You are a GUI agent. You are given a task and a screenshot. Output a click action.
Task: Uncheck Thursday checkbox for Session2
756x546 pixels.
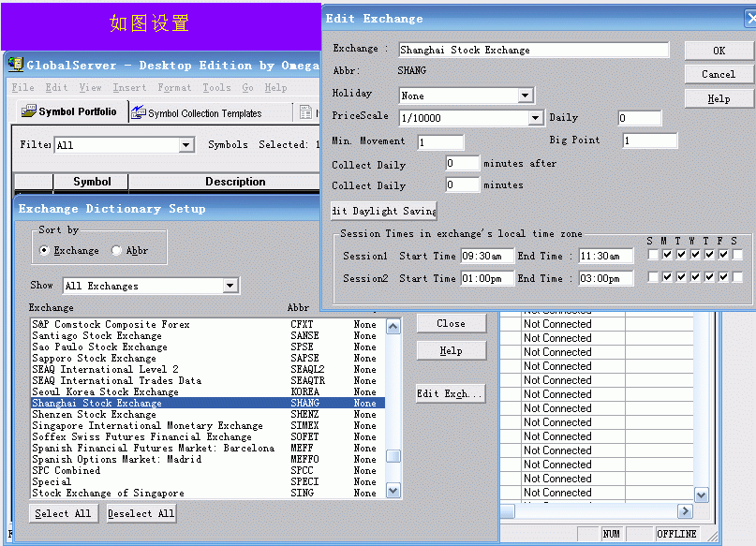pyautogui.click(x=709, y=276)
